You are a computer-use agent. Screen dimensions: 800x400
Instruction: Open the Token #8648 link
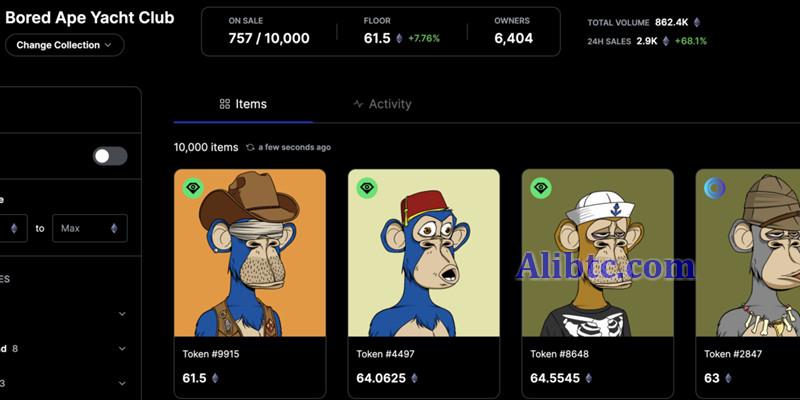click(558, 354)
